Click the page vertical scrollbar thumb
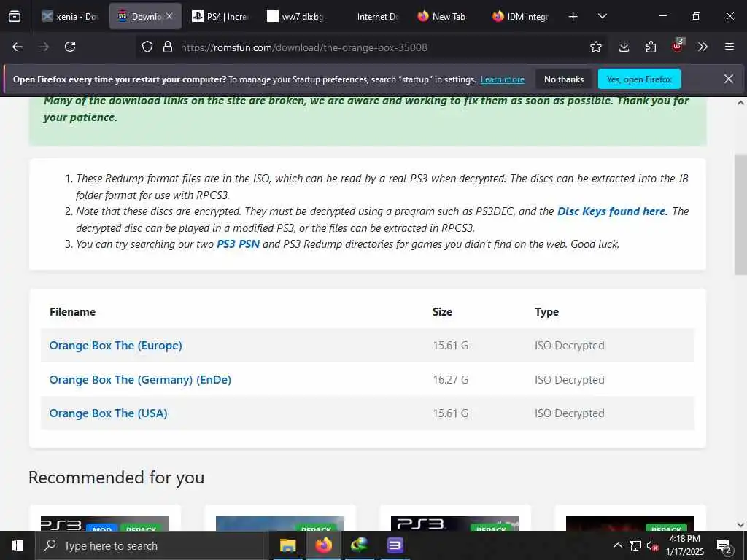 [x=740, y=214]
